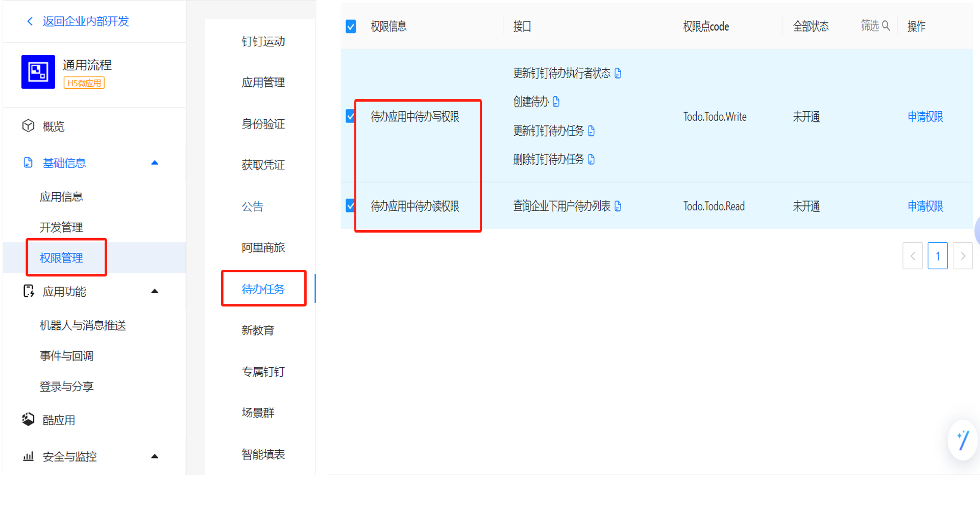Click the 酷应用 sidebar icon
980x513 pixels.
coord(28,420)
